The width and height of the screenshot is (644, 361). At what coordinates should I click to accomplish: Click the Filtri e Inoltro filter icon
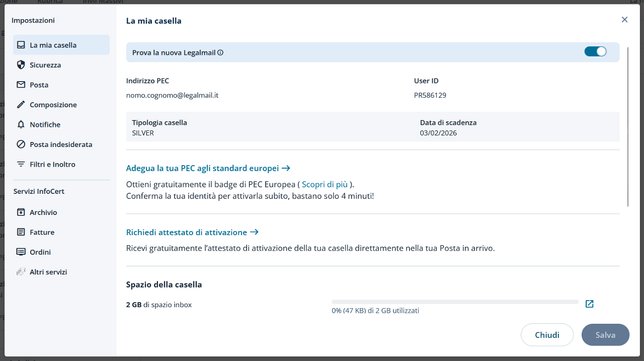(x=21, y=164)
